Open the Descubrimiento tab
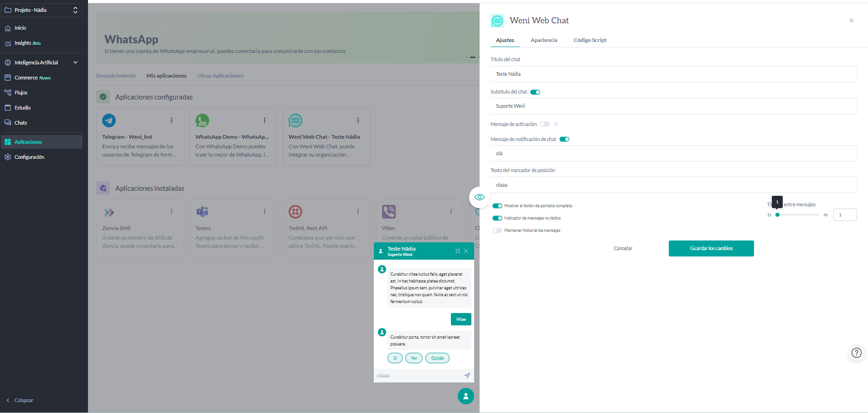 point(116,76)
